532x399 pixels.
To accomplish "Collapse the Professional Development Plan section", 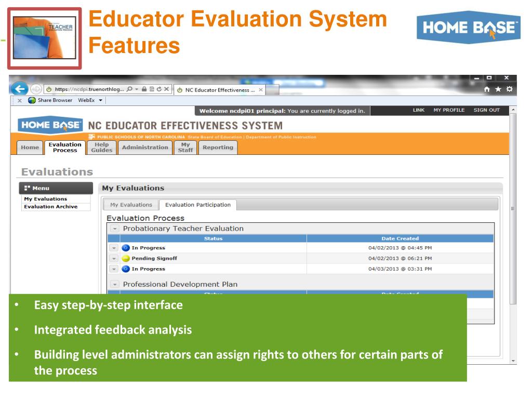I will pyautogui.click(x=115, y=284).
